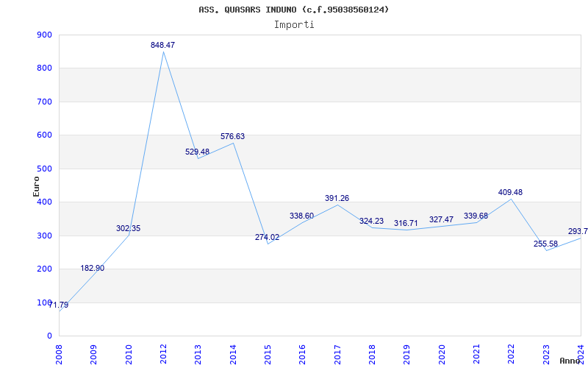Click the 2019 x-axis year
Screen dimensions: 588x368
tap(407, 354)
